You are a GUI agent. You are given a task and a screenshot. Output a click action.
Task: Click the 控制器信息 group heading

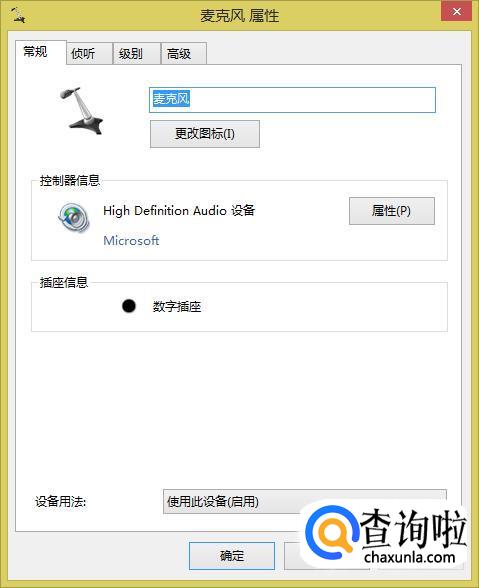pos(70,180)
